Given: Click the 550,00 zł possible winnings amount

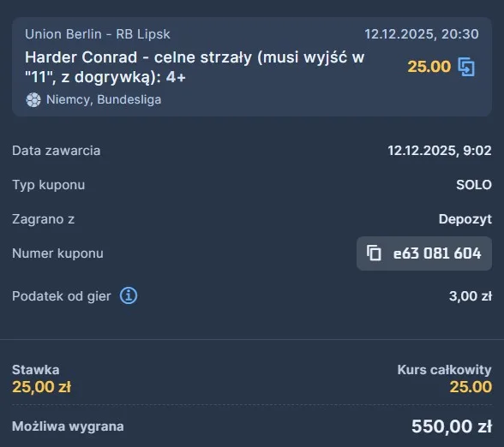Looking at the screenshot, I should 452,426.
